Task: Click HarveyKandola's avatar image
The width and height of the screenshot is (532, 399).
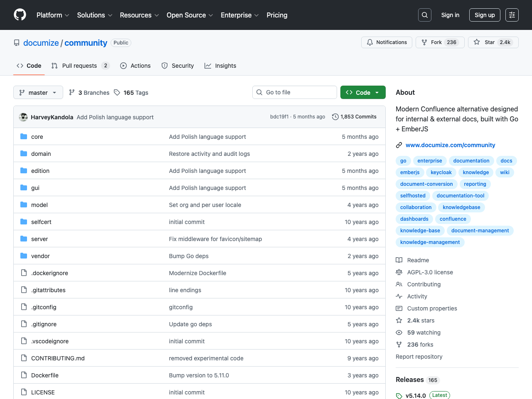Action: pyautogui.click(x=24, y=117)
